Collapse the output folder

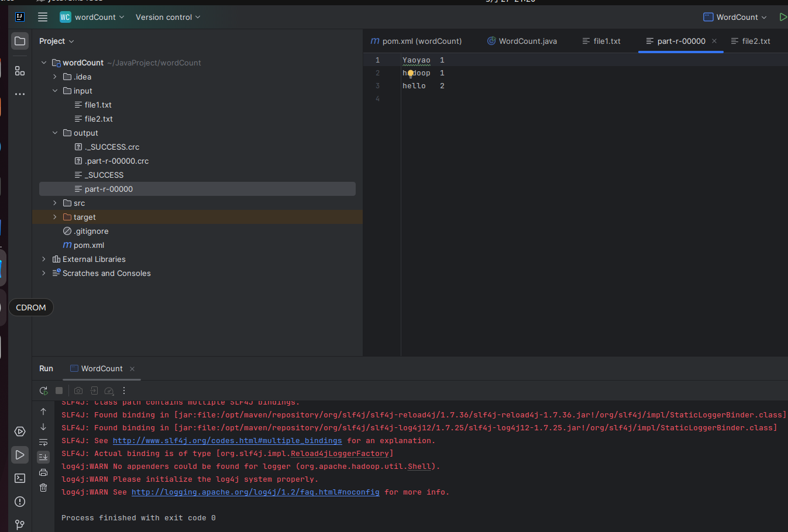click(x=55, y=133)
